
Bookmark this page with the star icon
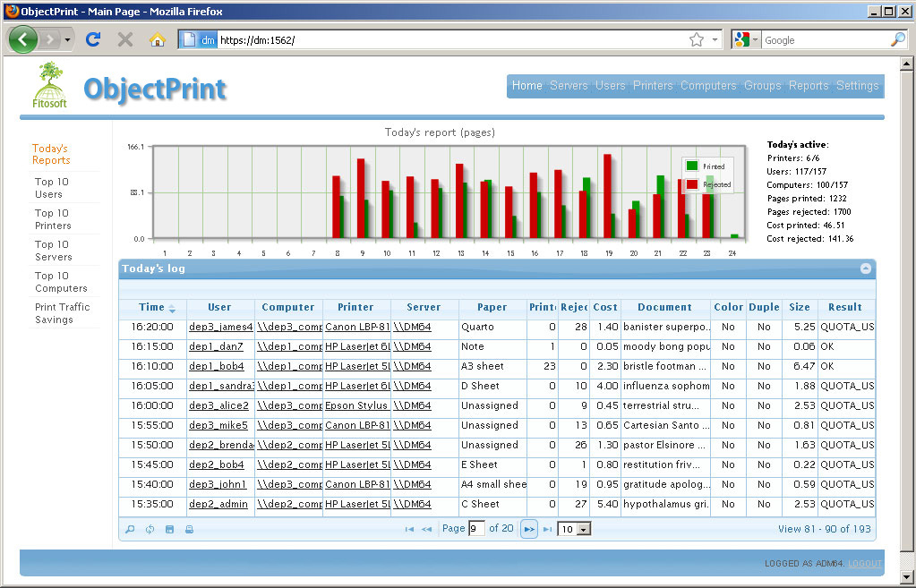click(697, 39)
